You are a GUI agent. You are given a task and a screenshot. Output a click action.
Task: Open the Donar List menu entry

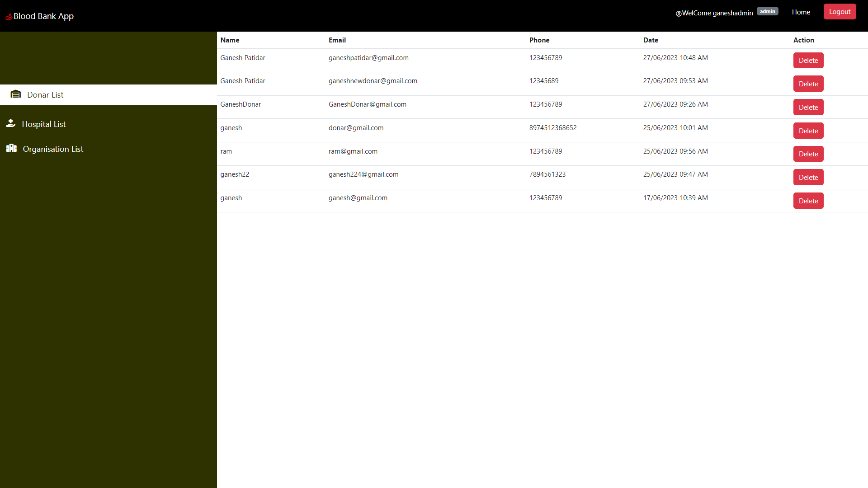pyautogui.click(x=45, y=94)
